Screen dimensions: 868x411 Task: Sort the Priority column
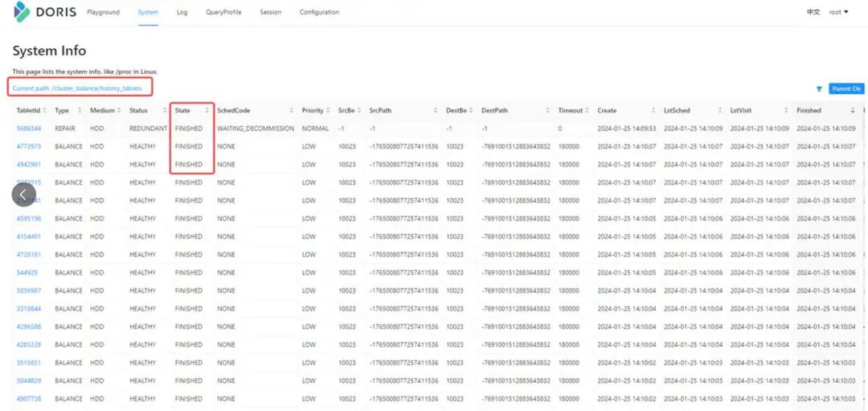328,111
